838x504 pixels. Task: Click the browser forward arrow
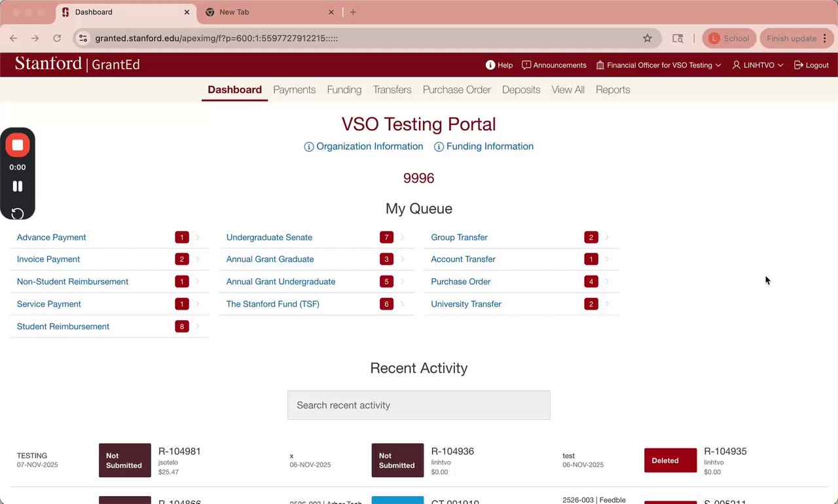click(x=35, y=39)
